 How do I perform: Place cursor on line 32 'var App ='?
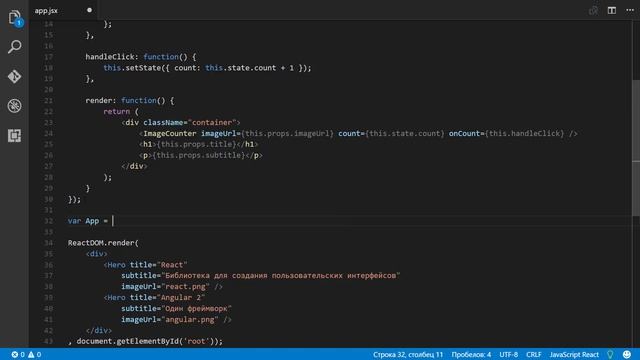(x=87, y=221)
